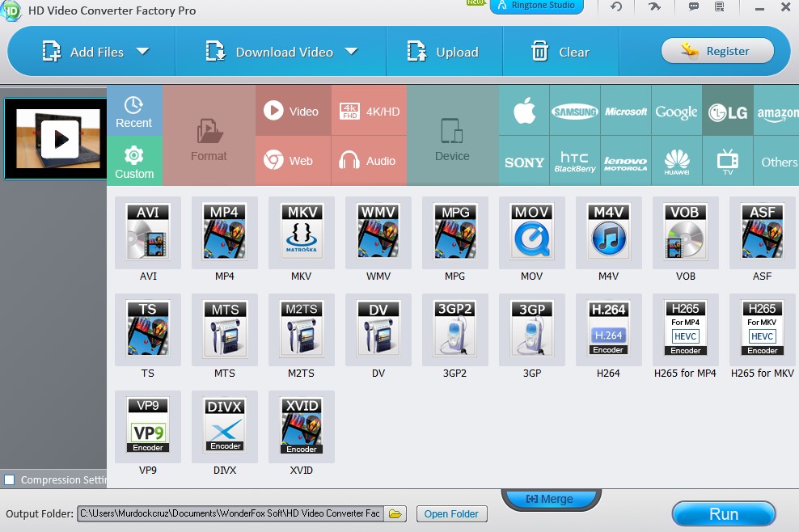Open Microsoft device profiles
This screenshot has height=532, width=799.
pos(626,111)
